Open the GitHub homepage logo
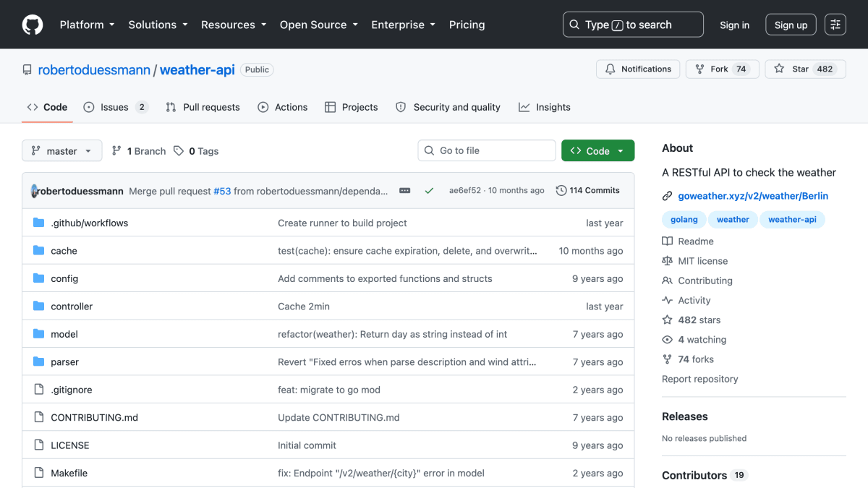The image size is (868, 488). tap(33, 25)
